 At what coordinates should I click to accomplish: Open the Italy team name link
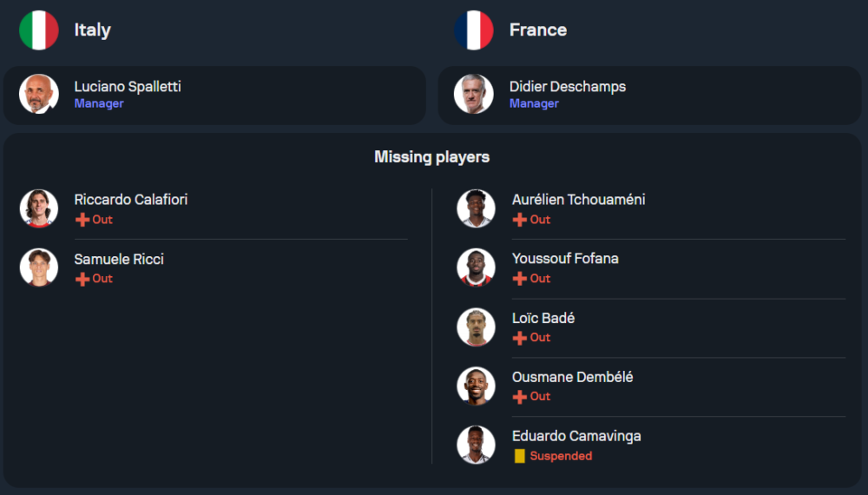[92, 30]
